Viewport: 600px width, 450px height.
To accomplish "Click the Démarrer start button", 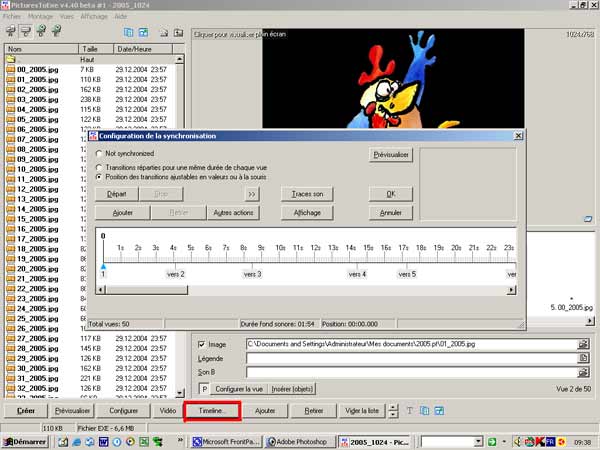I will point(25,442).
